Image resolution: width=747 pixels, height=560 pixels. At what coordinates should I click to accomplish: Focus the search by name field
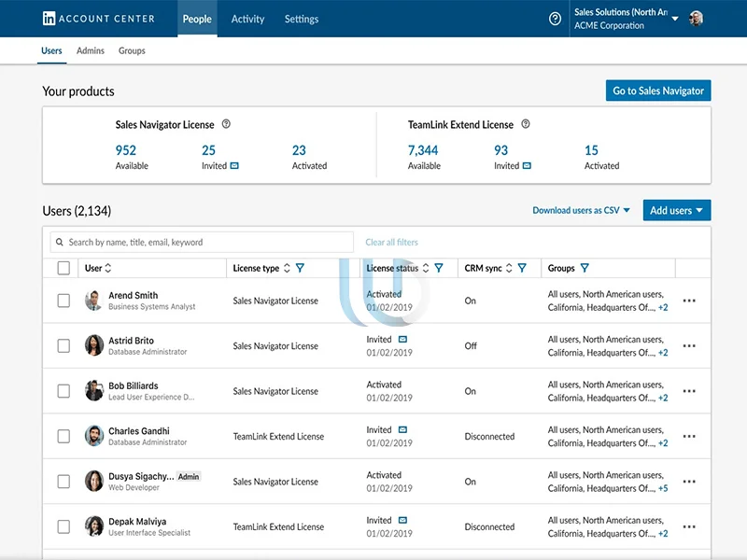(202, 242)
